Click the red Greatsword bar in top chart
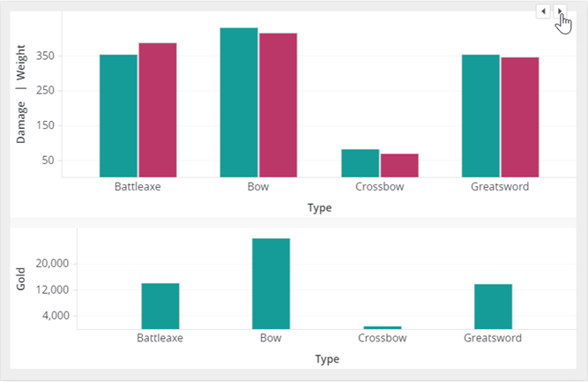The image size is (588, 382). coord(519,117)
